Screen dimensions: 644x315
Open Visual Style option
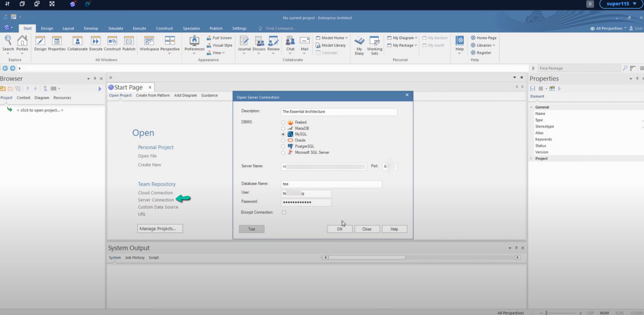click(219, 45)
